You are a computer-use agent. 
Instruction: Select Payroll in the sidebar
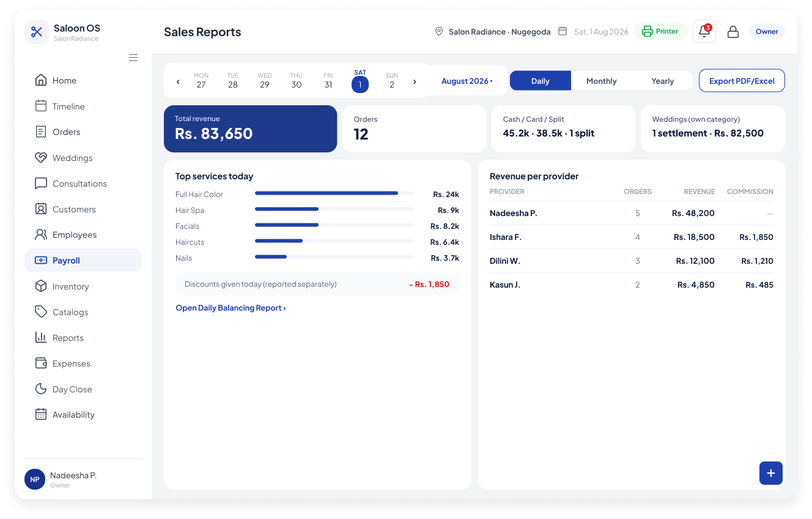pos(83,260)
